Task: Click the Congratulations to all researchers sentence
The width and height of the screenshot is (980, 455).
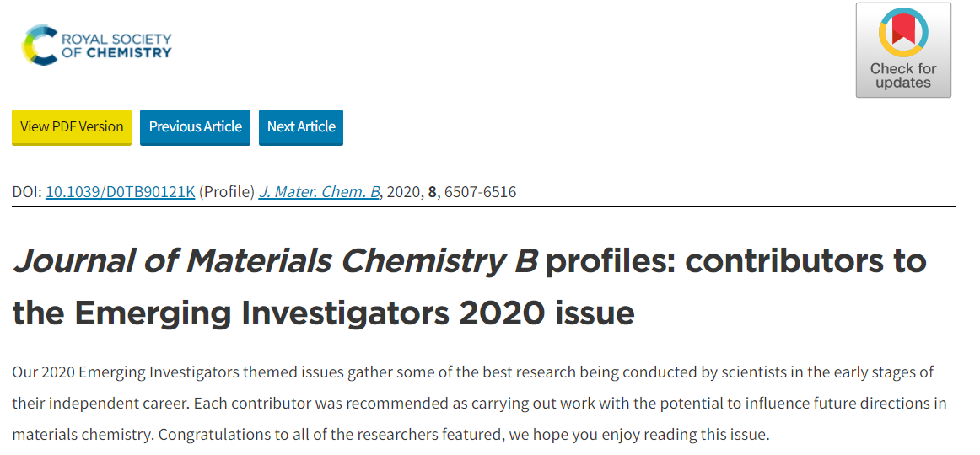Action: point(463,434)
